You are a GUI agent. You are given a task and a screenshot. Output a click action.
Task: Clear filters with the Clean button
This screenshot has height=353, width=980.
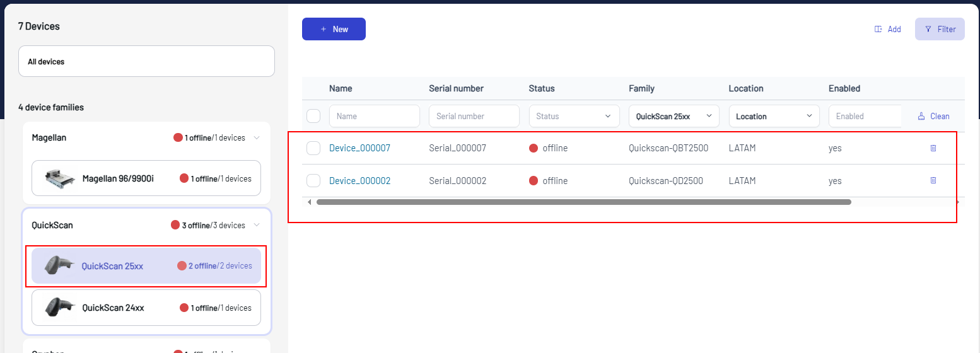pyautogui.click(x=933, y=116)
